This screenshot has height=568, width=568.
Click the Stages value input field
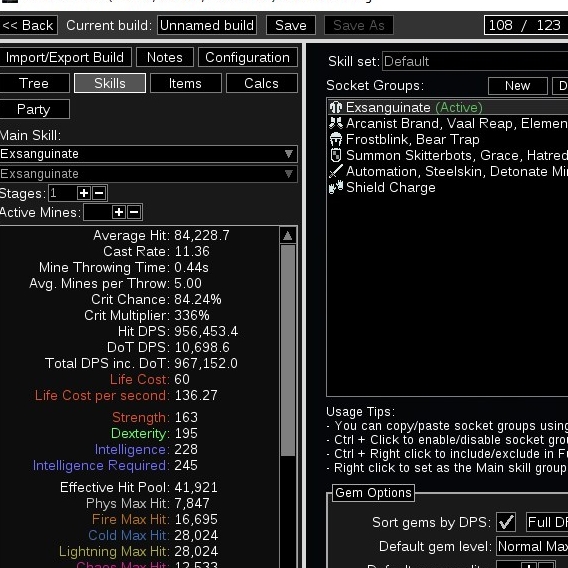click(x=62, y=193)
